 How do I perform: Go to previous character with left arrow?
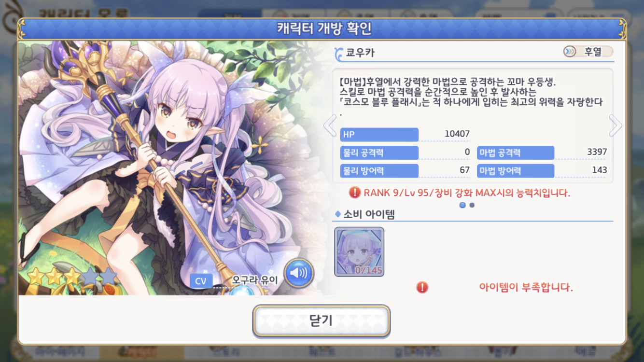click(x=330, y=126)
